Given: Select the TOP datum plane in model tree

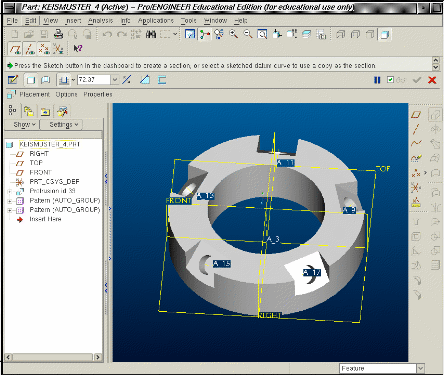Looking at the screenshot, I should (x=36, y=163).
